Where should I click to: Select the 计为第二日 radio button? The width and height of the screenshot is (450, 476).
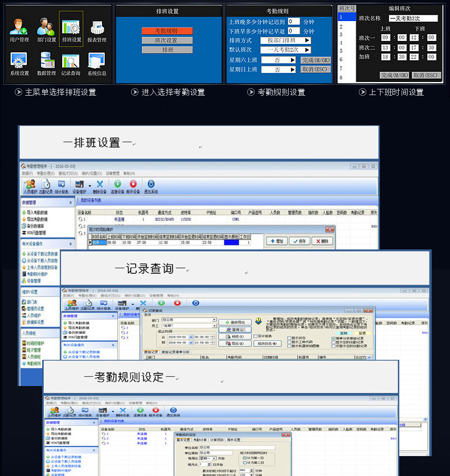(x=244, y=462)
